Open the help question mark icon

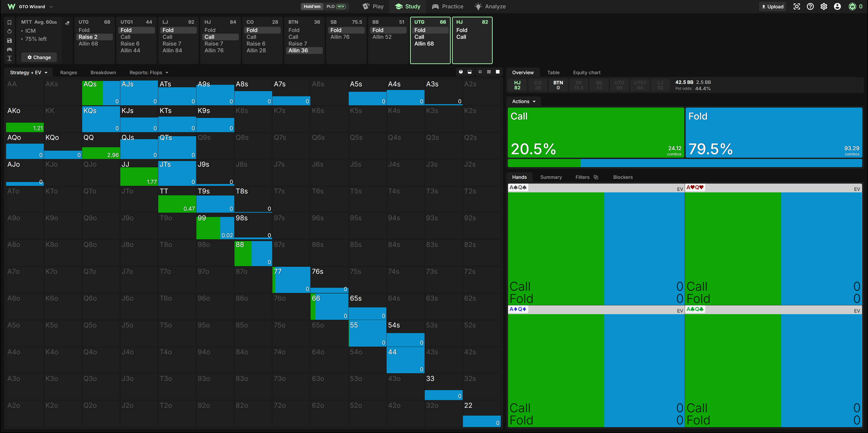(x=810, y=6)
